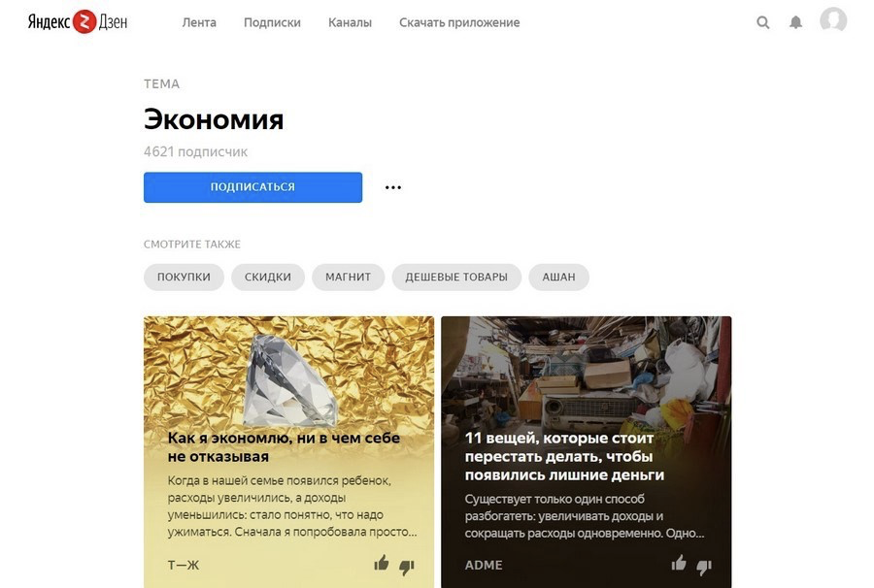Viewport: 874px width, 588px height.
Task: Like the ADME article with thumbs up
Action: coord(679,564)
